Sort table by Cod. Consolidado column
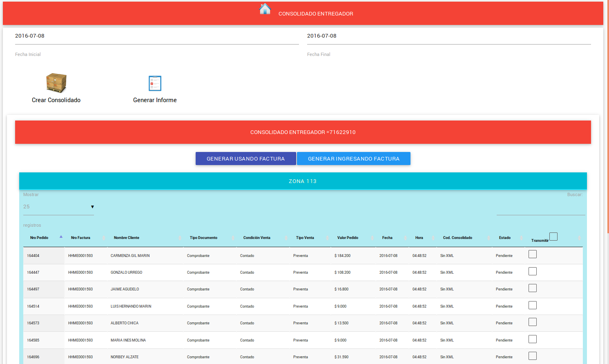609x364 pixels. [464, 238]
